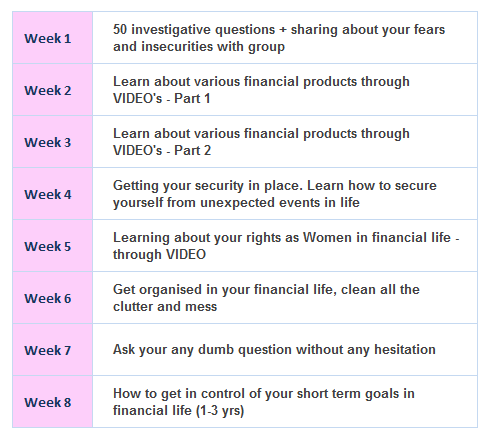Click the 'clutter and mess' line
The width and height of the screenshot is (479, 436).
coord(165,307)
